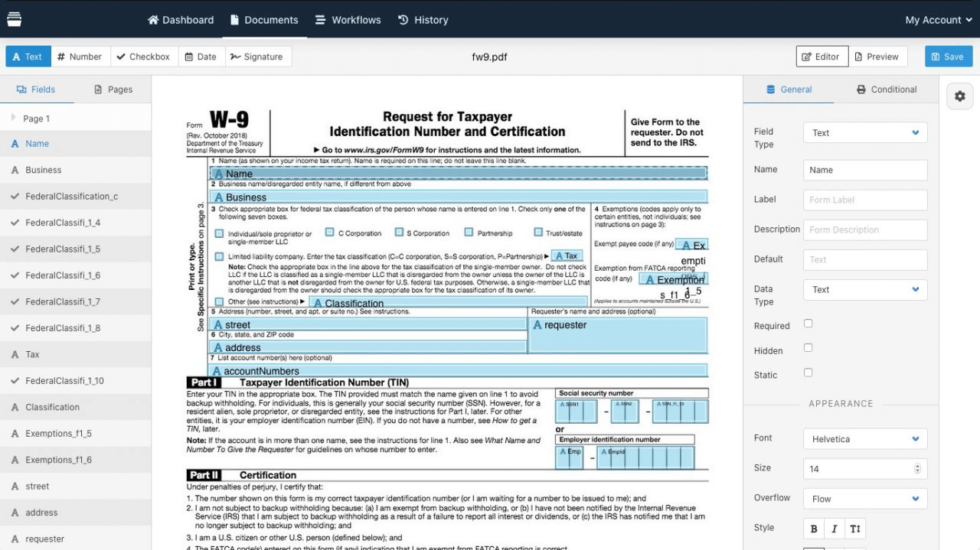Enable the Hidden checkbox
Screen dimensions: 980x550
(808, 348)
